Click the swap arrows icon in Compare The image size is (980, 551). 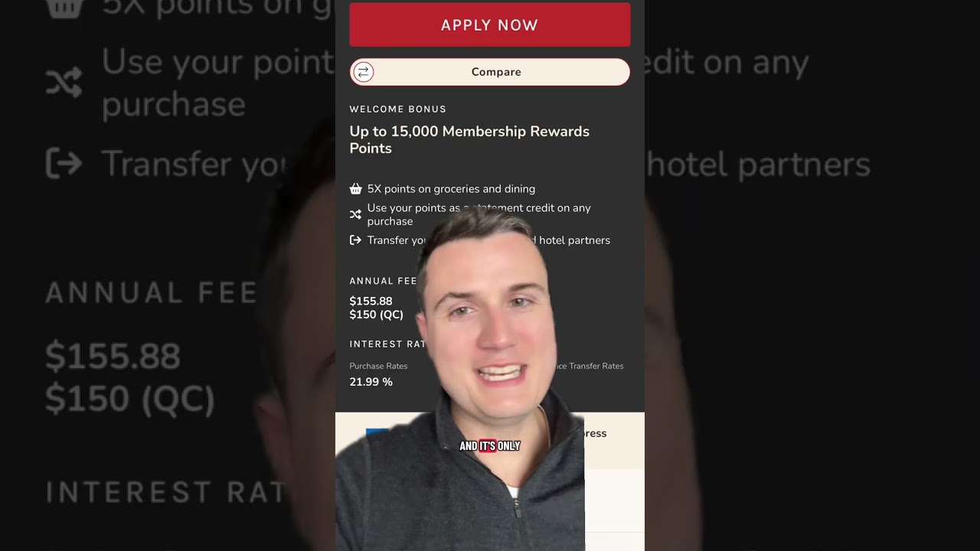(x=364, y=72)
